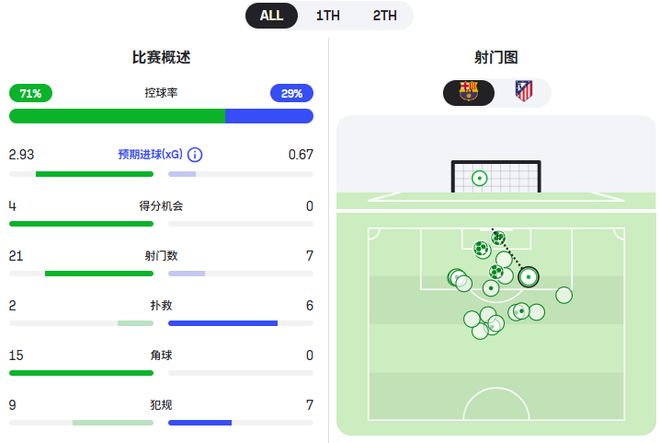Click the 29% possession badge
This screenshot has width=660, height=443.
coord(291,93)
